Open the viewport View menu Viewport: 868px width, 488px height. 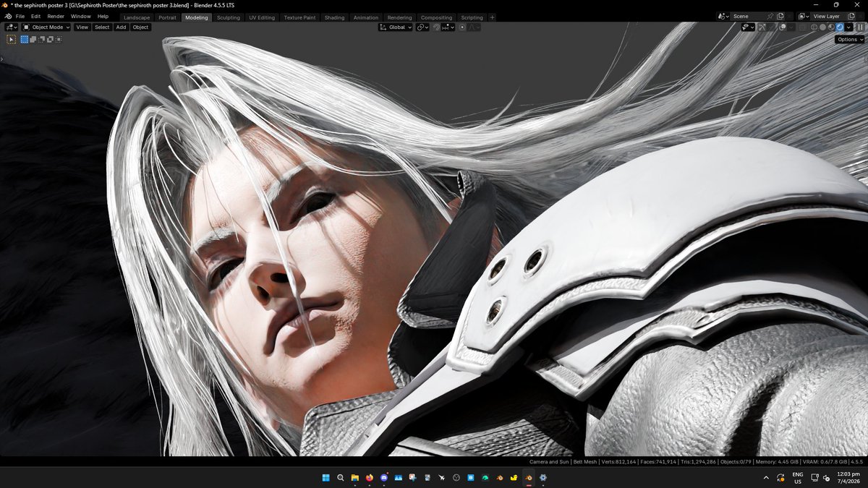coord(82,27)
